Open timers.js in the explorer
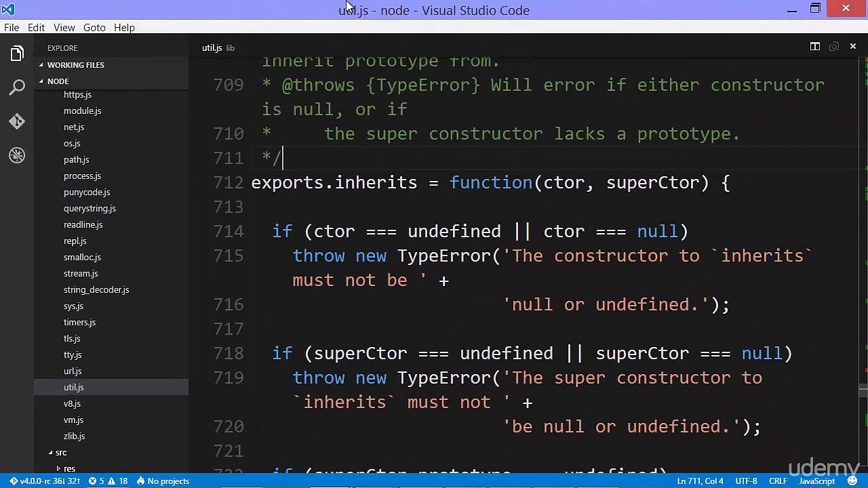This screenshot has width=868, height=488. [x=79, y=323]
